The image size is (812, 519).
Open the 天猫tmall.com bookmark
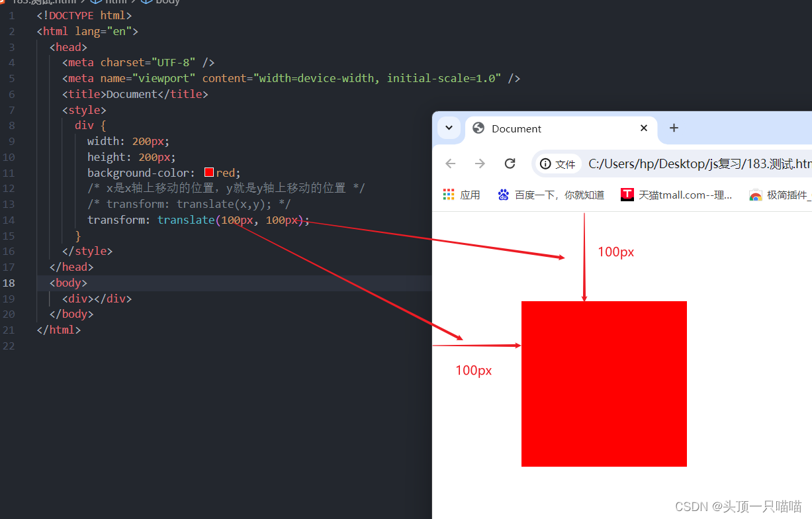[676, 195]
